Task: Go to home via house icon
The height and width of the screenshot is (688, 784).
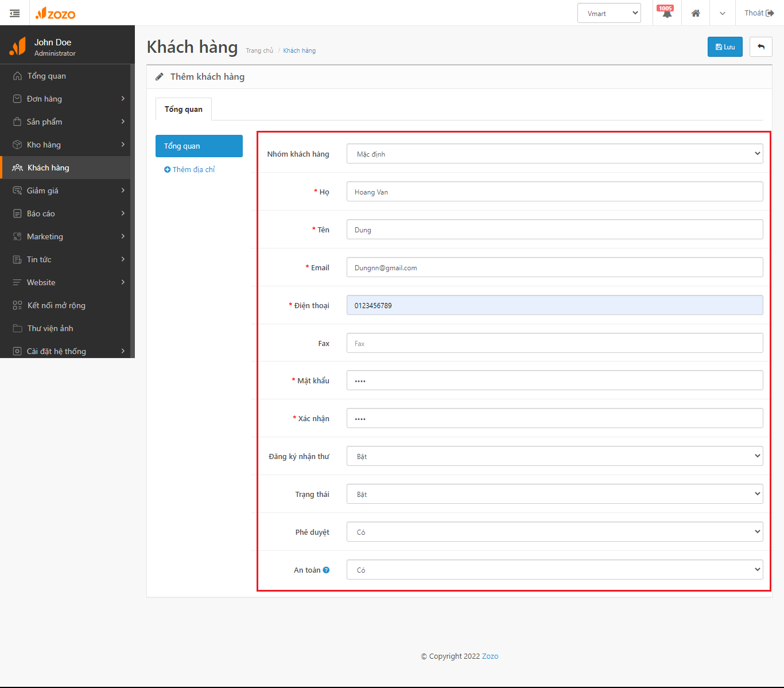Action: [696, 13]
